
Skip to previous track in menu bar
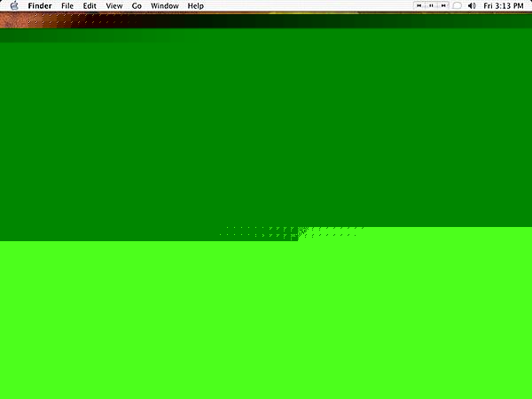pyautogui.click(x=419, y=6)
